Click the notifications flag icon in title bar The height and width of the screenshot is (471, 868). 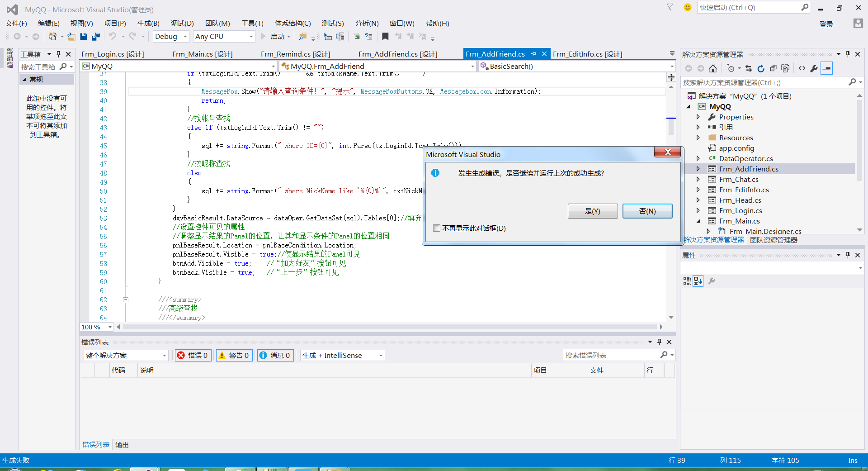pos(670,7)
